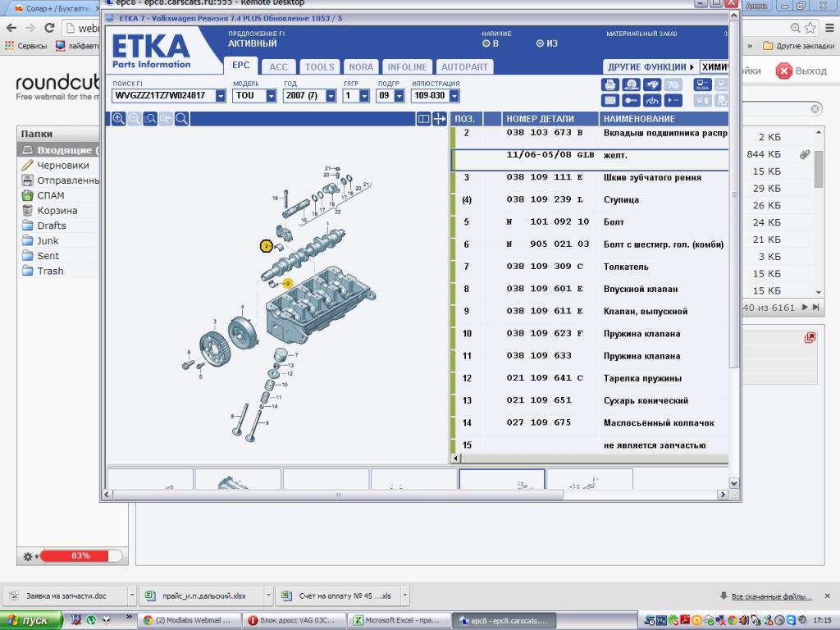Toggle the split panel layout icon
Viewport: 840px width, 630px height.
click(423, 119)
